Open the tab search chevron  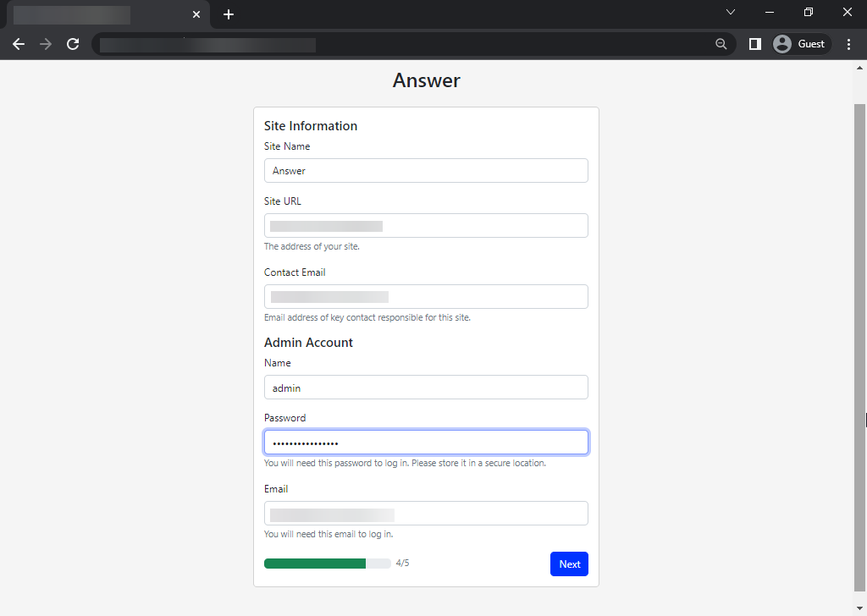click(x=731, y=12)
